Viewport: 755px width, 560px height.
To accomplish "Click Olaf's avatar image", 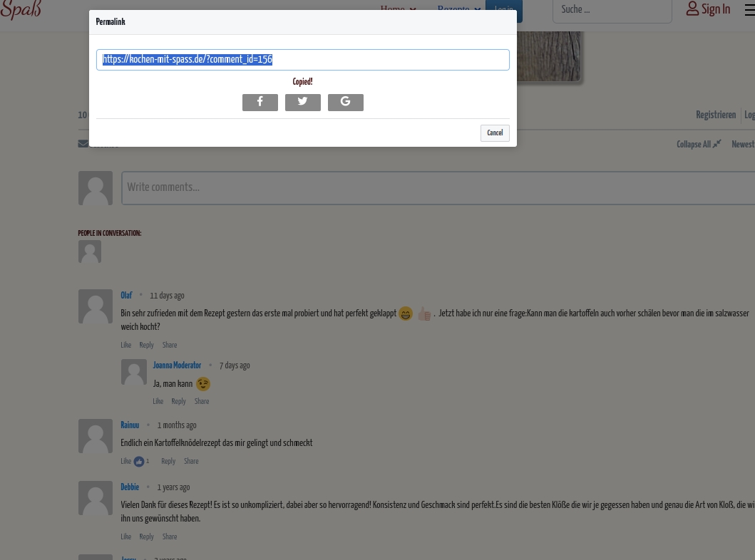I will click(x=96, y=306).
